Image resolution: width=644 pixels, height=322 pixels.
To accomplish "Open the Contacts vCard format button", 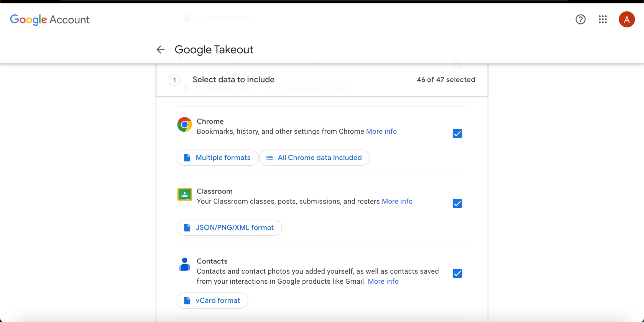I will click(x=212, y=301).
